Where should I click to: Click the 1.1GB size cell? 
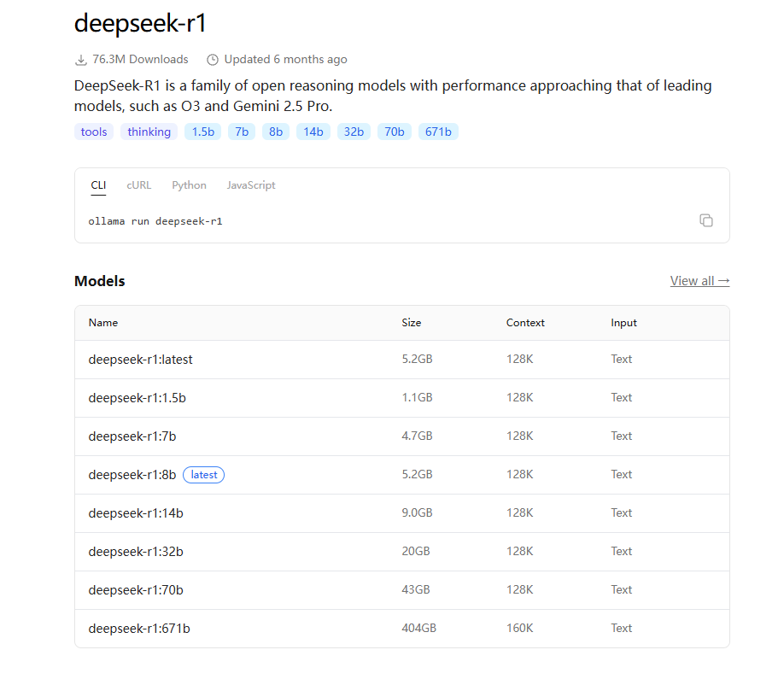click(417, 398)
